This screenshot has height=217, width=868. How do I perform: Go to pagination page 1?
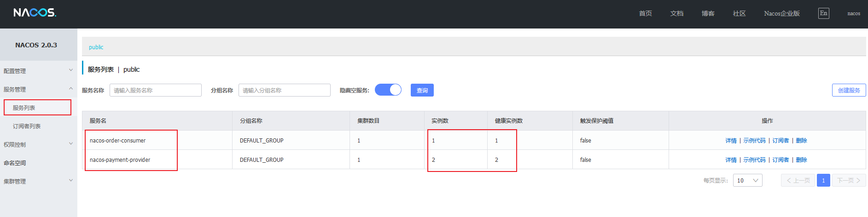coord(823,180)
